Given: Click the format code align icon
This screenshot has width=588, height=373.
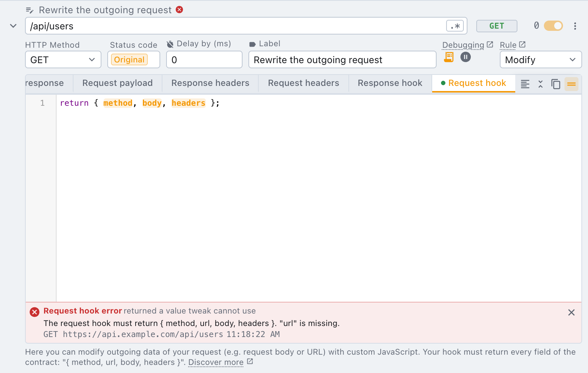Looking at the screenshot, I should click(x=525, y=84).
